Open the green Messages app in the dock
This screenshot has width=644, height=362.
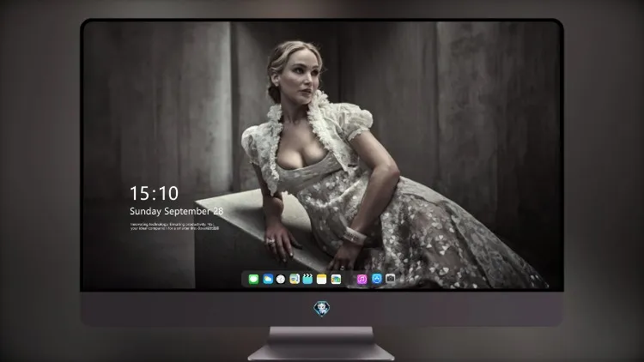click(x=253, y=279)
